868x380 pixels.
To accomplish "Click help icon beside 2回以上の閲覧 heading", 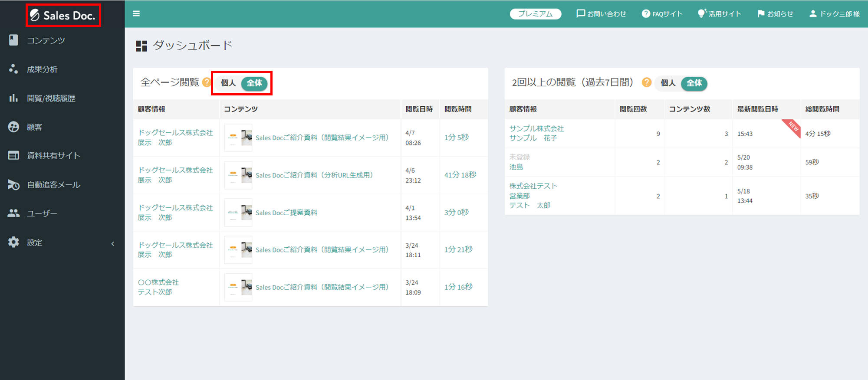I will click(647, 82).
